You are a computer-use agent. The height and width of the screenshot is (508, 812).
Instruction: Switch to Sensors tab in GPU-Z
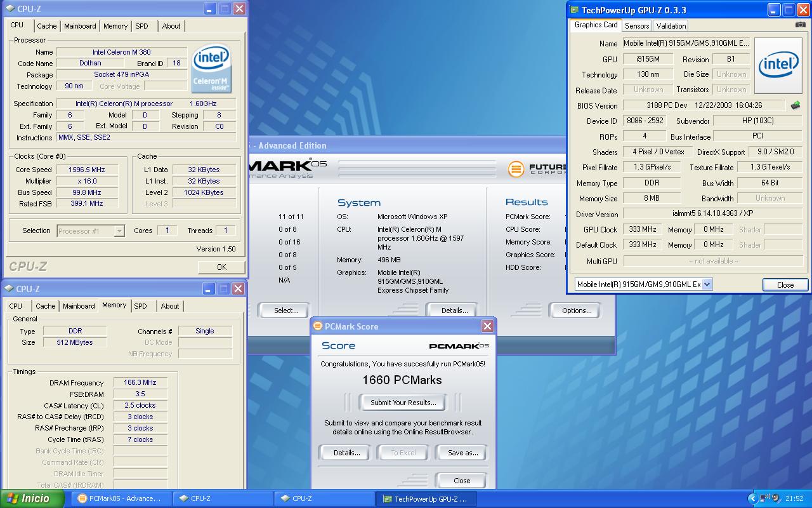[637, 26]
